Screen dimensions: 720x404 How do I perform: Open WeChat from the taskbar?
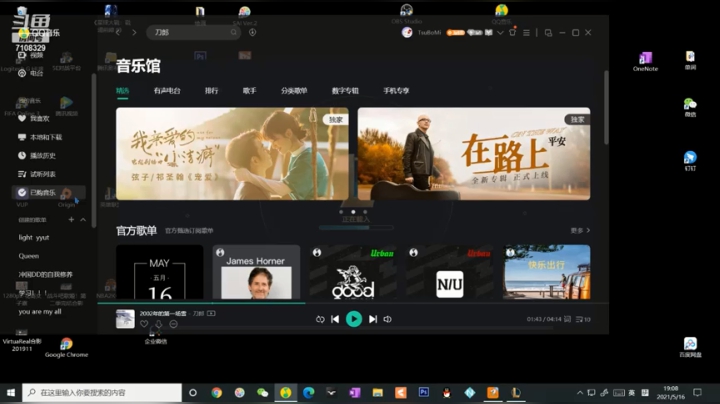point(263,393)
